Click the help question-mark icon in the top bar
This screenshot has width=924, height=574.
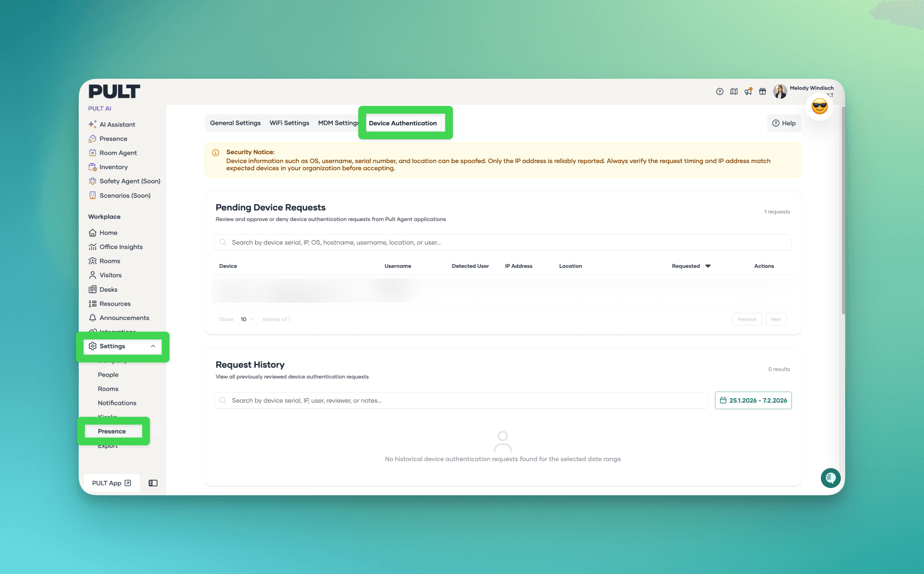tap(719, 92)
